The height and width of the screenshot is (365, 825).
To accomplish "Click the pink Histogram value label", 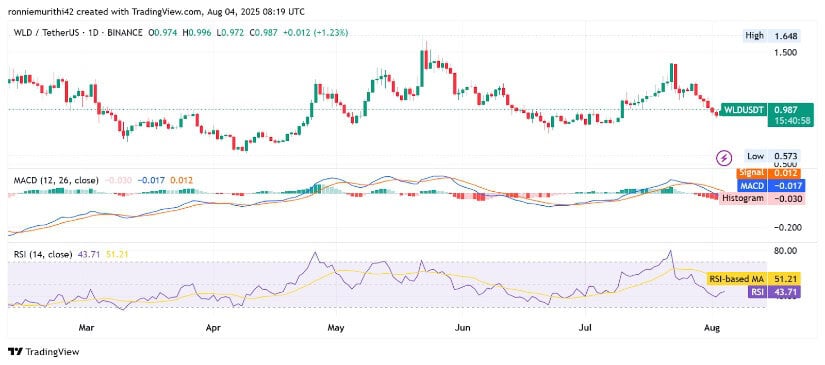I will pyautogui.click(x=762, y=198).
